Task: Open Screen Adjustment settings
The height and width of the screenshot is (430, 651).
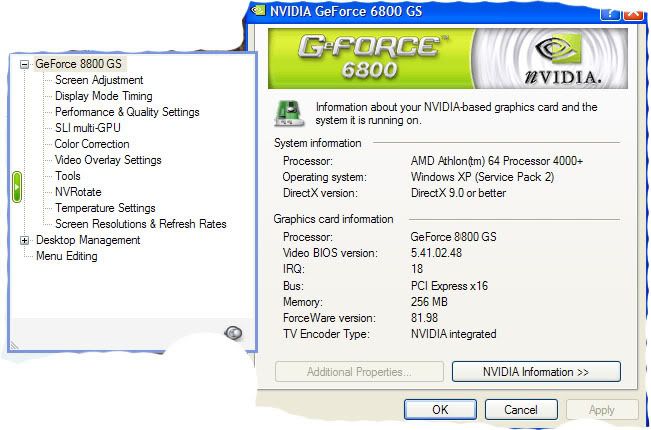Action: point(99,80)
